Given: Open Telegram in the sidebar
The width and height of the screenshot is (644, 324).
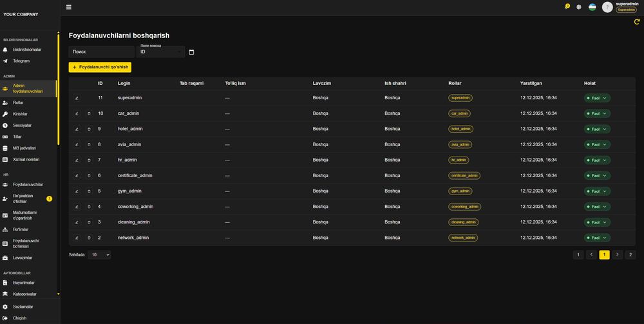Looking at the screenshot, I should click(28, 61).
